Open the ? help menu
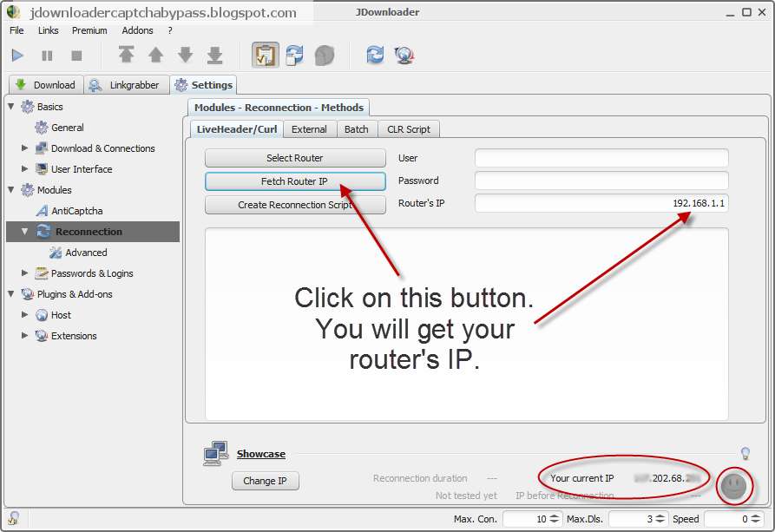 pyautogui.click(x=170, y=30)
